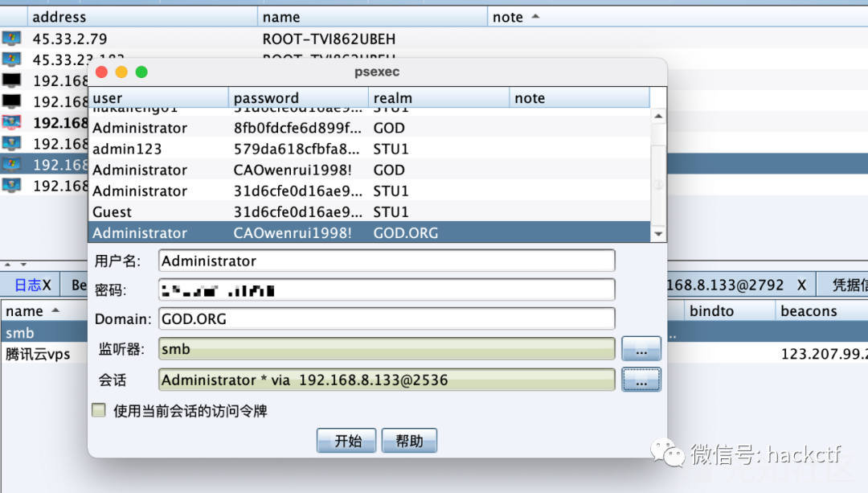Select the Administrator GOD.ORG credential row
The width and height of the screenshot is (868, 493).
tap(369, 232)
